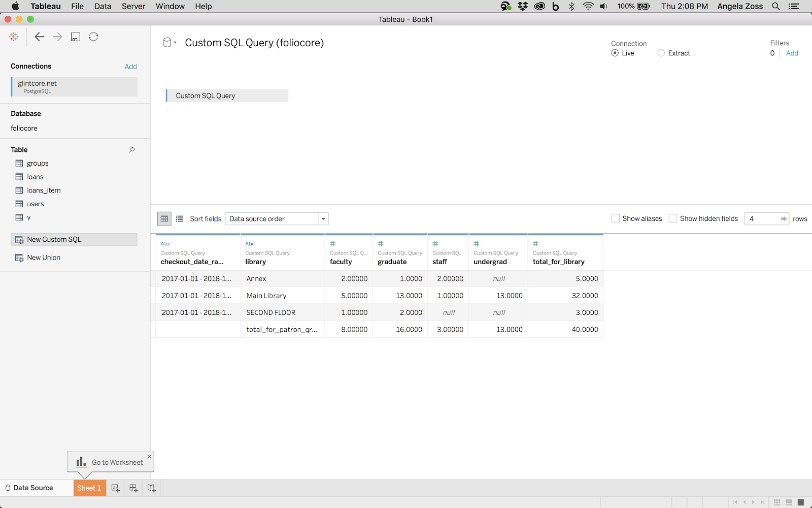Change data type icon of undergrad column
Viewport: 812px width, 508px height.
pyautogui.click(x=477, y=244)
